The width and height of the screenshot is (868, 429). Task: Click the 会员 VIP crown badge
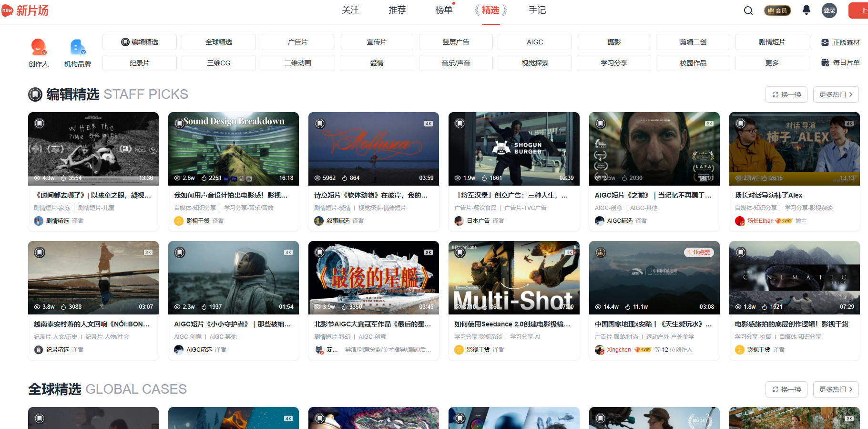(x=777, y=10)
